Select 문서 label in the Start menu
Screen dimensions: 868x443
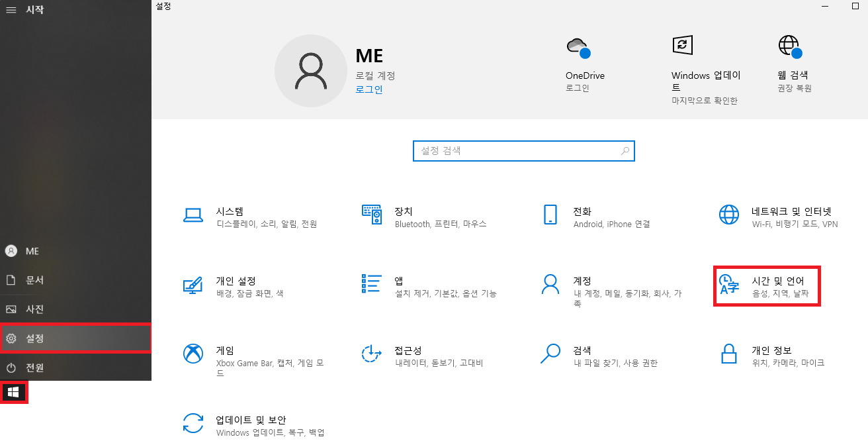point(34,280)
